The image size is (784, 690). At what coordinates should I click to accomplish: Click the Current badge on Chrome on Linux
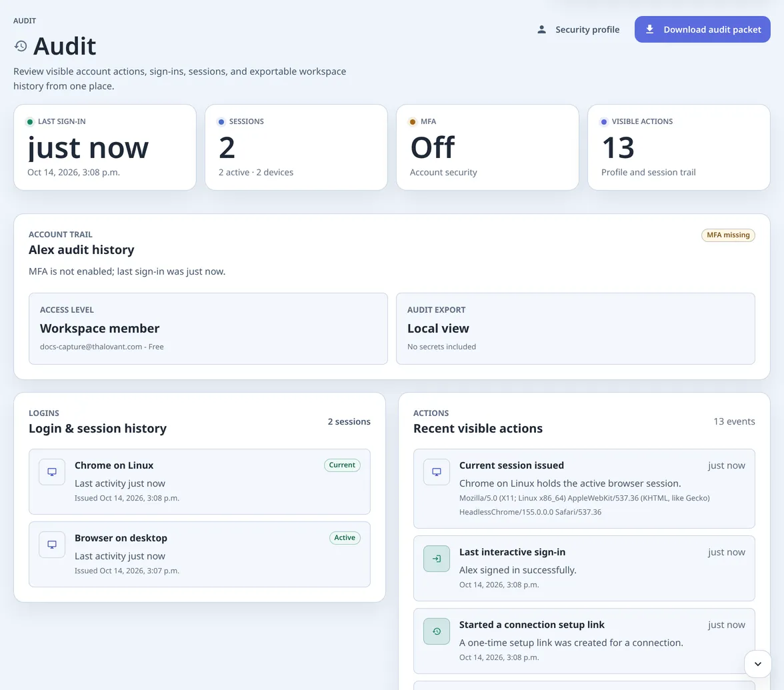pos(342,465)
